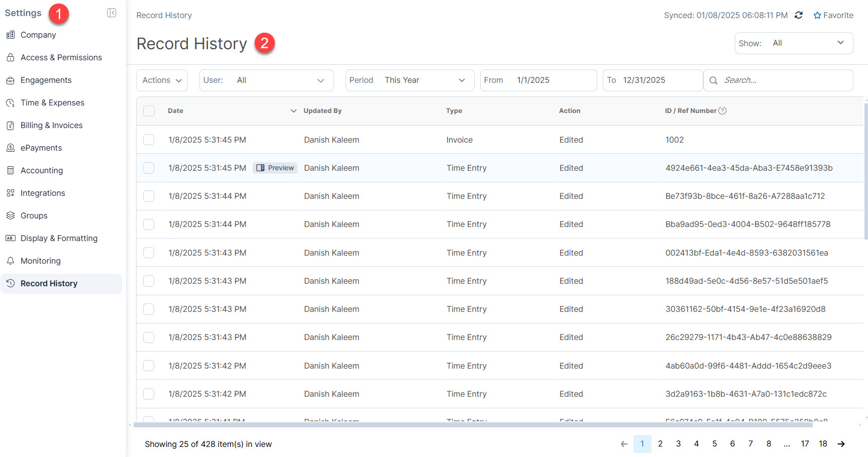Check the row with ID 4924e661
Image resolution: width=868 pixels, height=457 pixels.
(x=149, y=168)
